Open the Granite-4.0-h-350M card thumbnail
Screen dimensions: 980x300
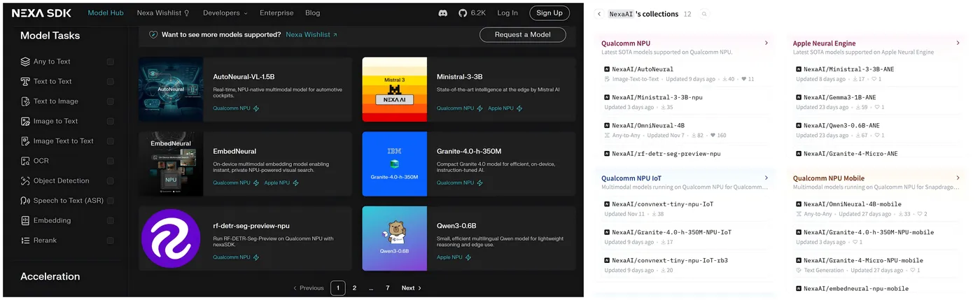click(x=394, y=164)
